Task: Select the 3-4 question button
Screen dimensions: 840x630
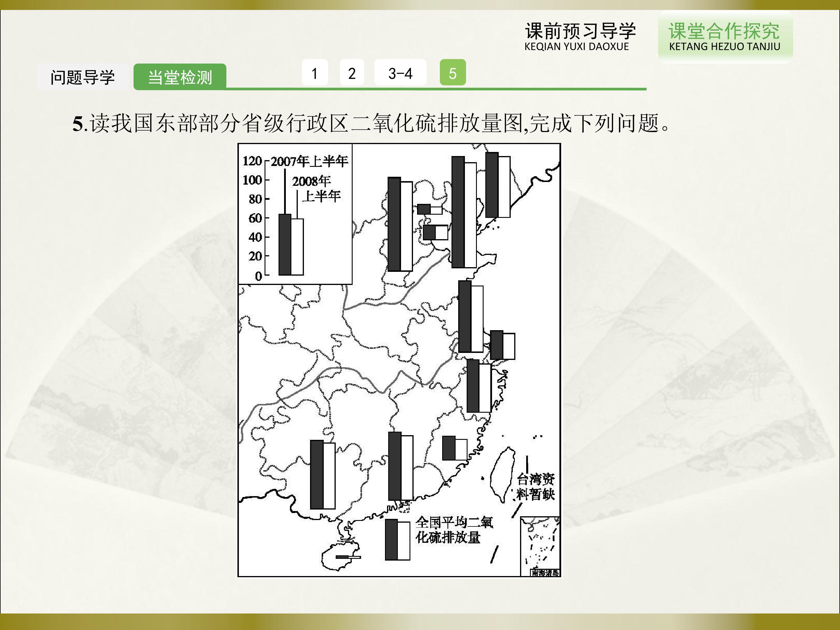Action: click(400, 73)
